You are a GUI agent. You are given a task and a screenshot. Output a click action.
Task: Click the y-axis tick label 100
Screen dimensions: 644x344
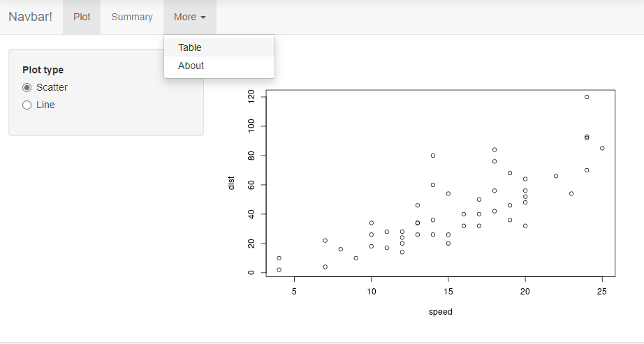[x=251, y=126]
